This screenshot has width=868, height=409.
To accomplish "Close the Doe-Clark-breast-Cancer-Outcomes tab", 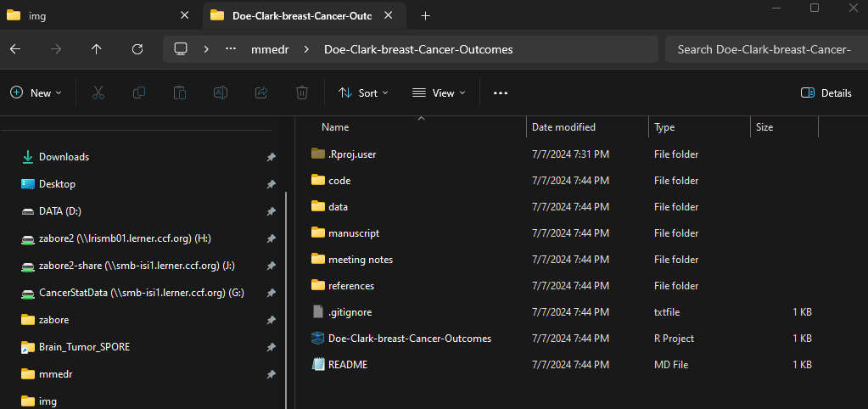I will (389, 16).
